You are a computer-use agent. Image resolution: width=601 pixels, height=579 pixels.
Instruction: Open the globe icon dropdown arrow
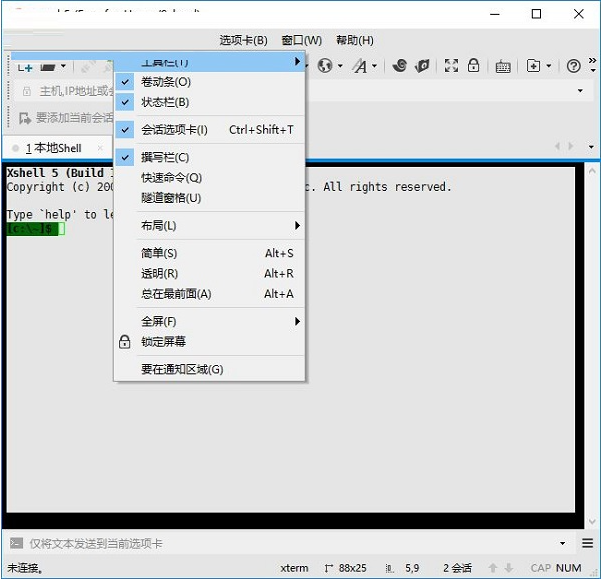pos(340,66)
